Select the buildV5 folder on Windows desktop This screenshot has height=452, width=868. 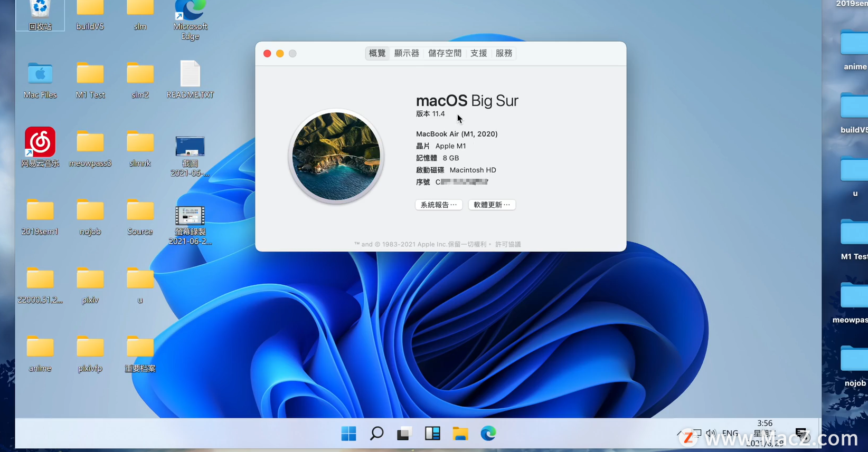click(x=90, y=15)
